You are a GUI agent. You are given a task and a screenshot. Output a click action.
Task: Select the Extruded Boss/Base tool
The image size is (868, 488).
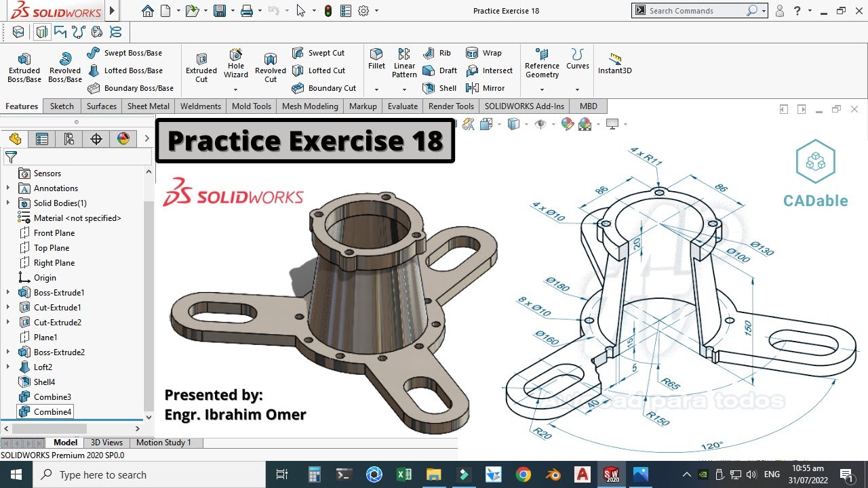(24, 64)
